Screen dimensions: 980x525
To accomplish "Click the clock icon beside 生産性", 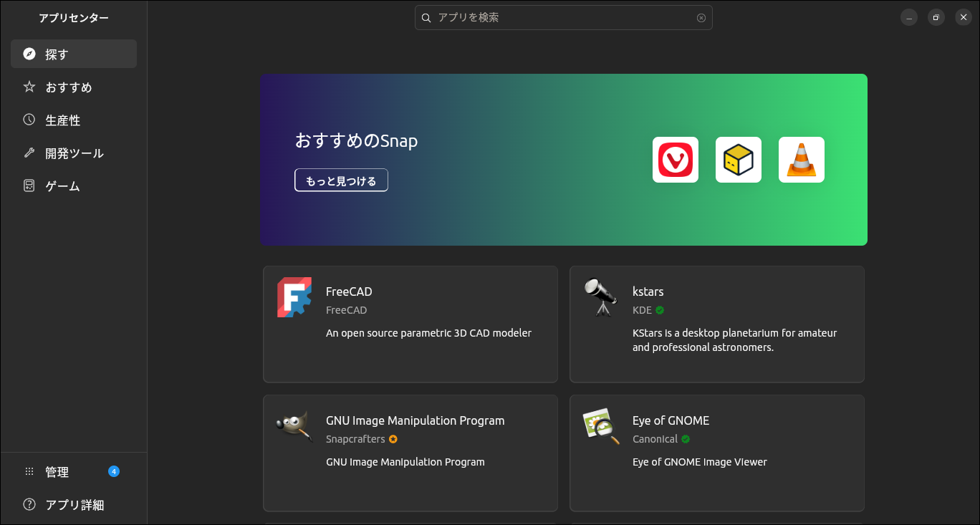I will coord(29,120).
